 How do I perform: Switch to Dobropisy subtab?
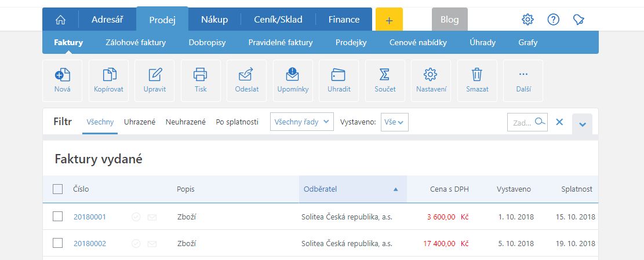tap(207, 42)
